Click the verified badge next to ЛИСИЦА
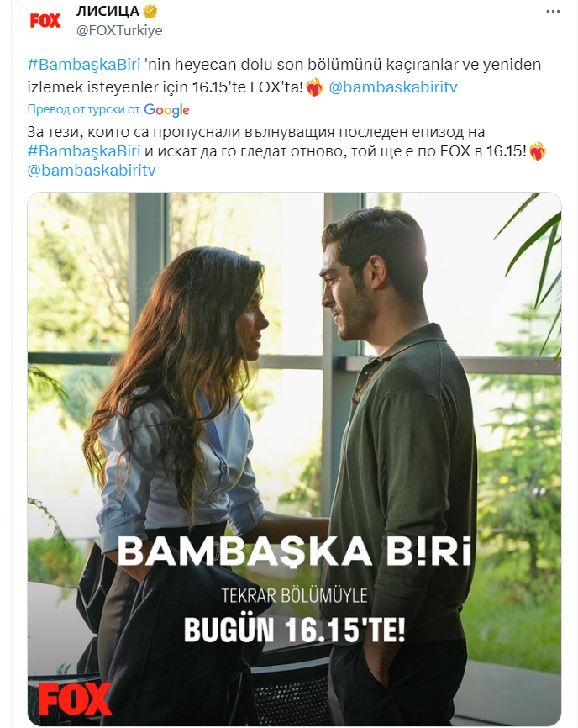Viewport: 578px width, 728px height. 150,11
